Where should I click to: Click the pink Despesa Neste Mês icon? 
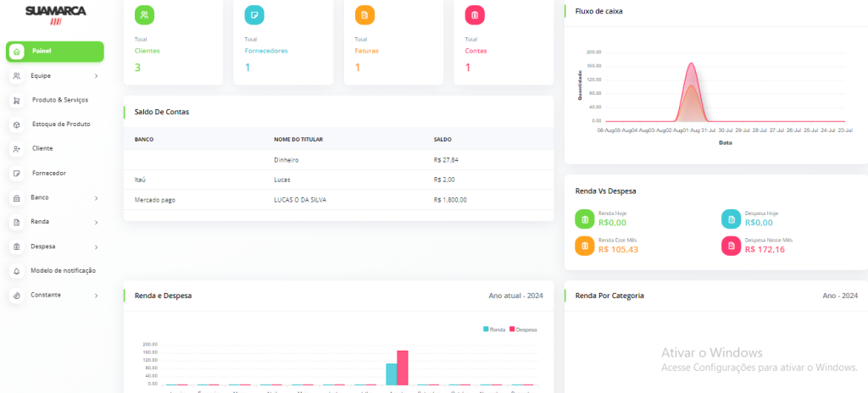click(x=732, y=246)
